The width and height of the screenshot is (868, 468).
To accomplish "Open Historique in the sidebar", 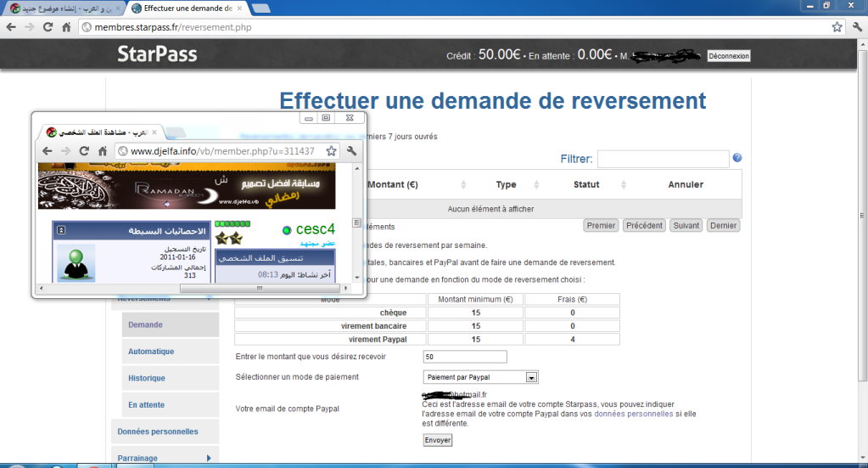I will pyautogui.click(x=171, y=378).
